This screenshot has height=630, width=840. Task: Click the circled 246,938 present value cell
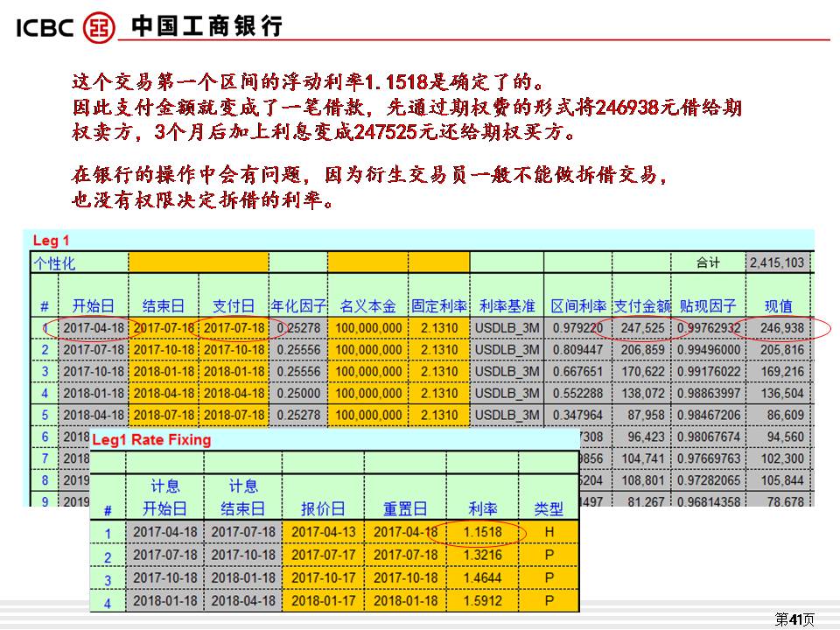click(781, 328)
